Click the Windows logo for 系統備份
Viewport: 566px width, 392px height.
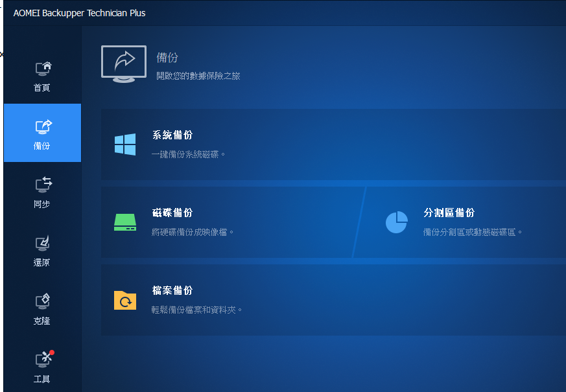125,144
